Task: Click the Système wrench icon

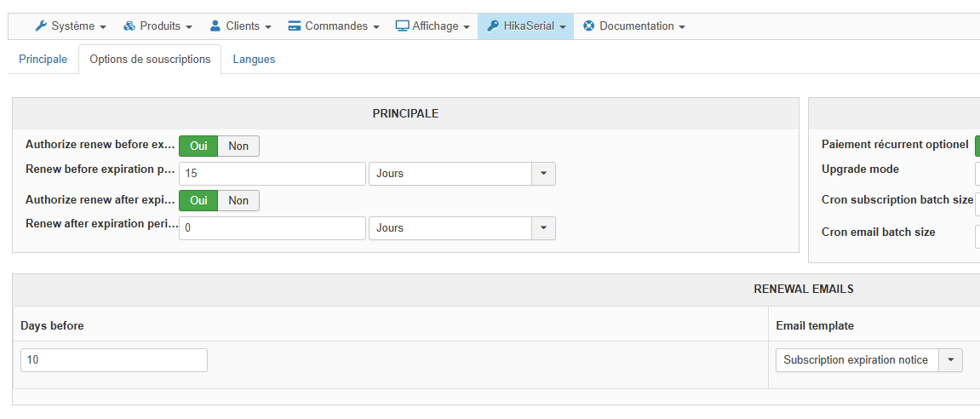Action: coord(41,26)
